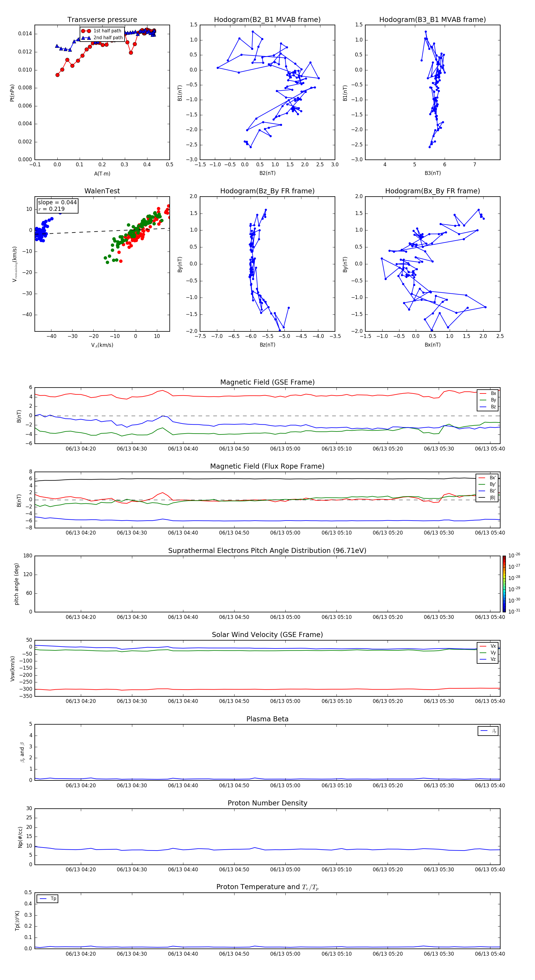Select the βp legend entry in Plasma Beta
The height and width of the screenshot is (980, 535).
tap(488, 731)
